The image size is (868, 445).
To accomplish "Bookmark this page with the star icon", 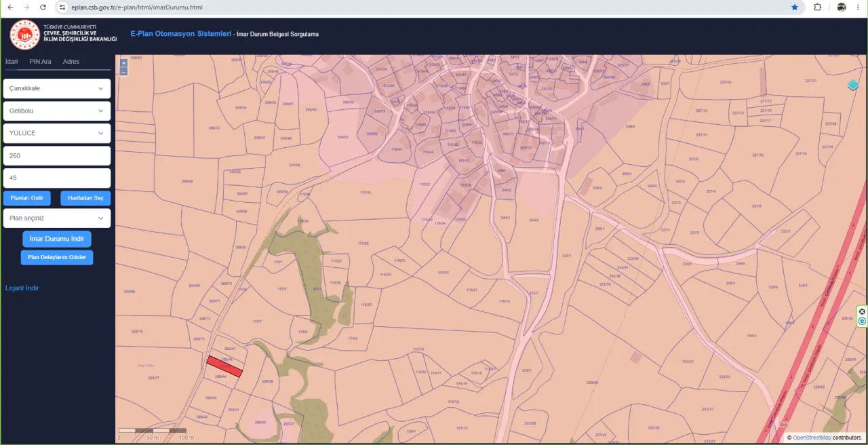I will click(795, 7).
